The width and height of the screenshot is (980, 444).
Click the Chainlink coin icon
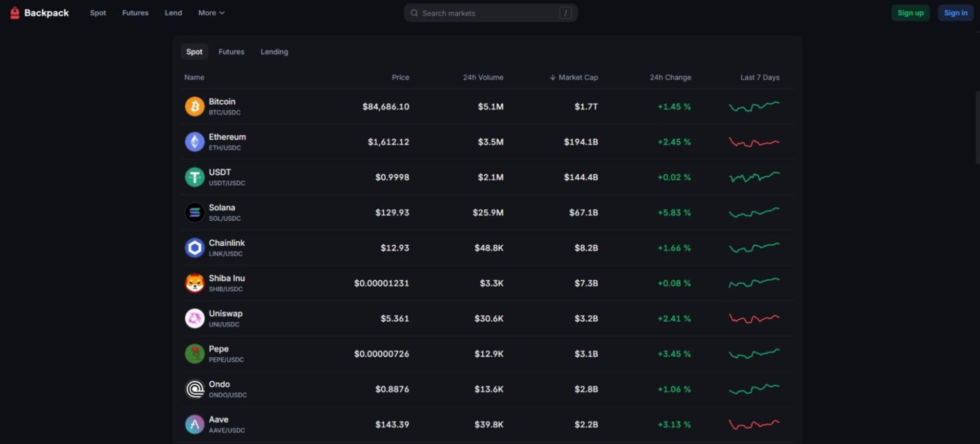194,248
